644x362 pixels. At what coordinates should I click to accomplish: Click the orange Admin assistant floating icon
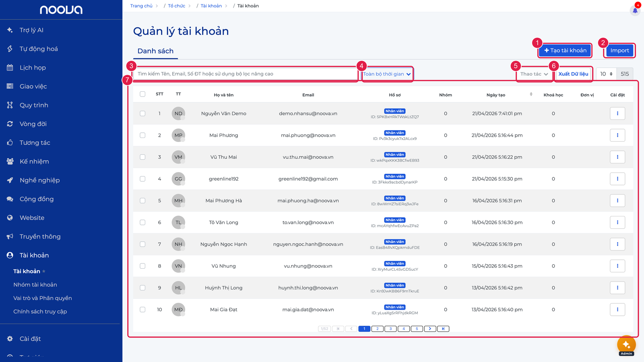coord(626,345)
